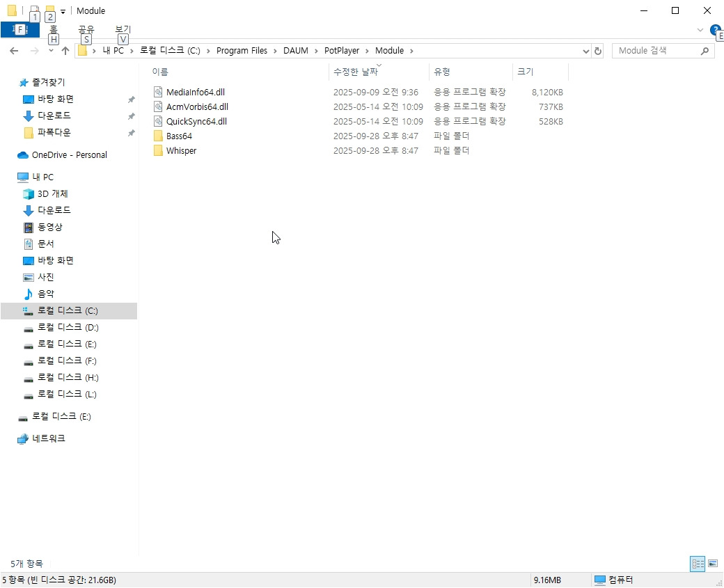Screen dimensions: 724x588
Task: Open the 공유 ribbon tab
Action: [86, 29]
